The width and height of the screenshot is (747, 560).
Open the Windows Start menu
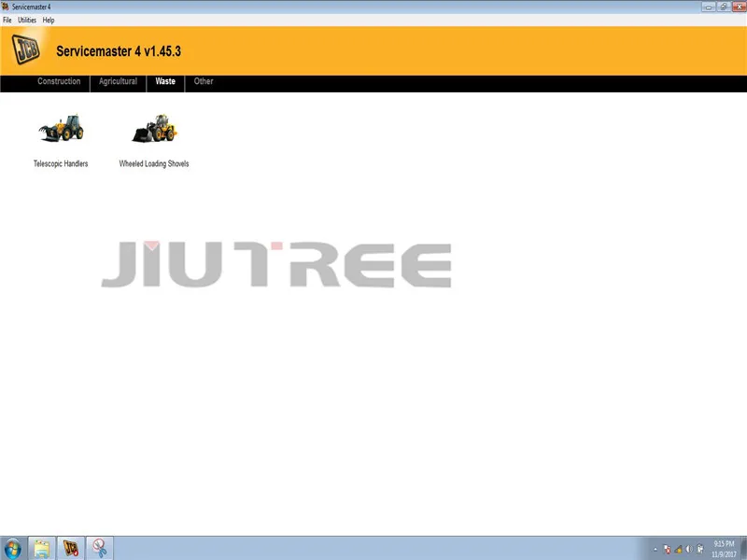[13, 549]
